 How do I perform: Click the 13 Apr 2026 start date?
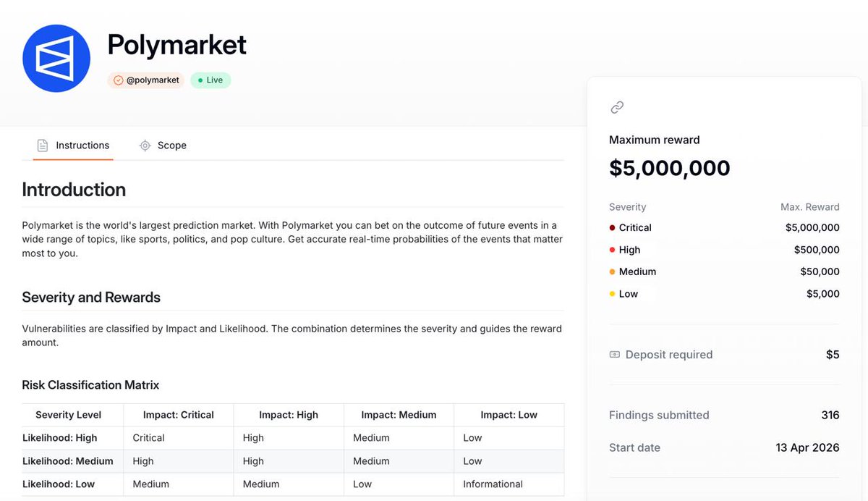807,447
